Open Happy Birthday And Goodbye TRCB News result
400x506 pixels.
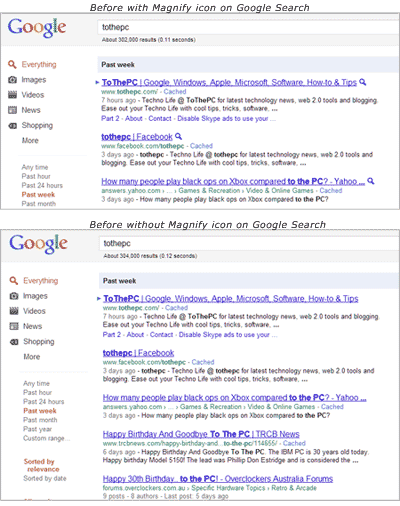[201, 434]
